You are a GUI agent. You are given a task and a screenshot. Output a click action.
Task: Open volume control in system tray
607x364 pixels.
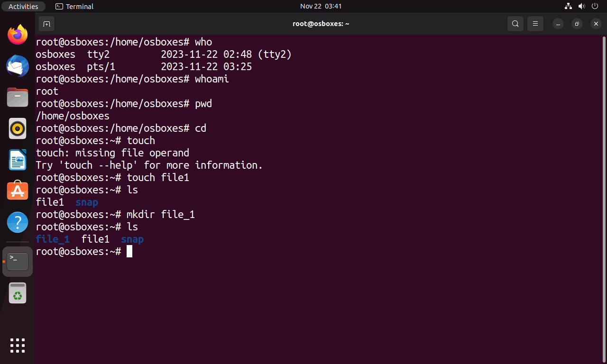tap(582, 6)
